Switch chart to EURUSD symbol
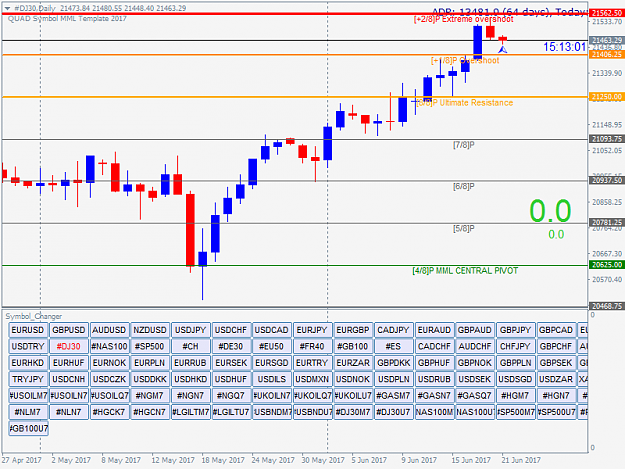Screen dimensions: 625x469 (x=28, y=330)
